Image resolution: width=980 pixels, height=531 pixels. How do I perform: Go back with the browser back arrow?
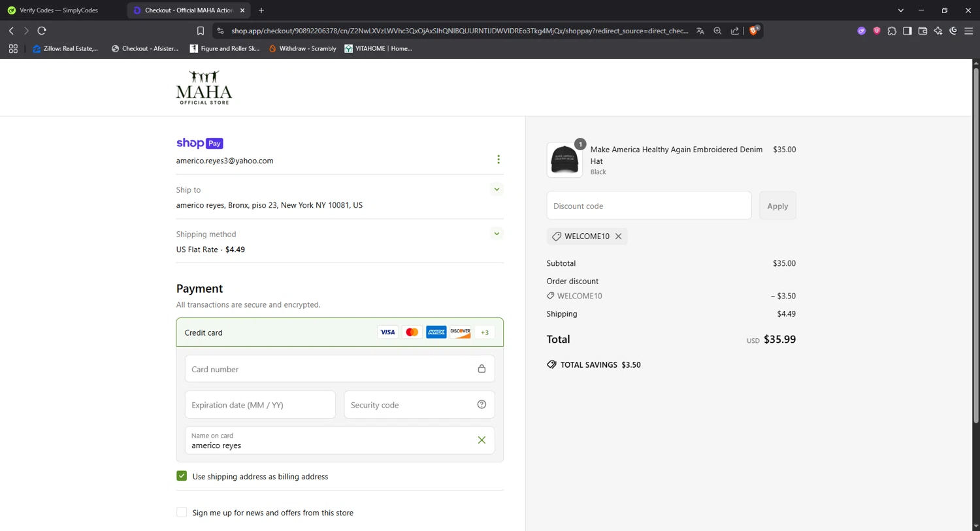tap(11, 31)
